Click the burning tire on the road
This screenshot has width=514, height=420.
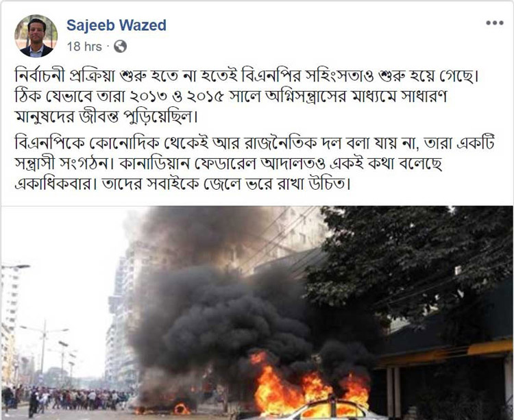point(181,408)
